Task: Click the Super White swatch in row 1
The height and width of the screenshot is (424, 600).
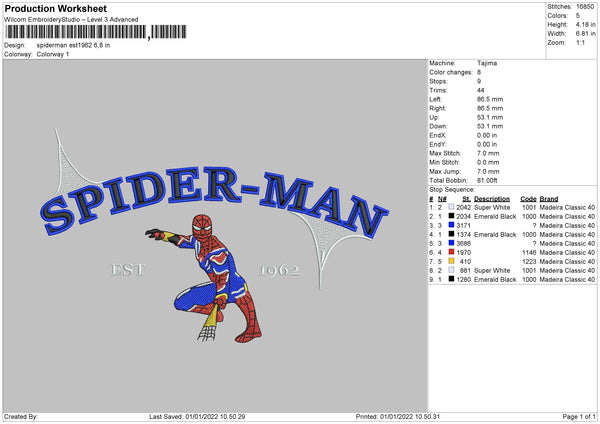Action: coord(451,207)
